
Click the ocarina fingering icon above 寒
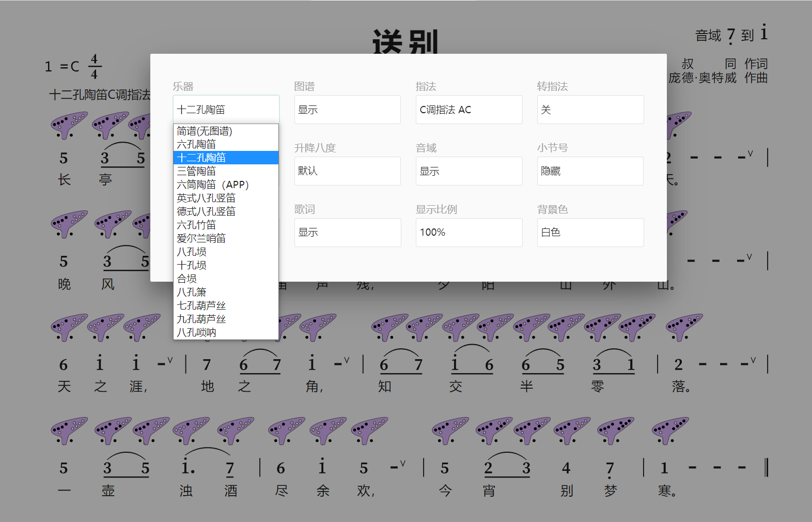[x=670, y=431]
